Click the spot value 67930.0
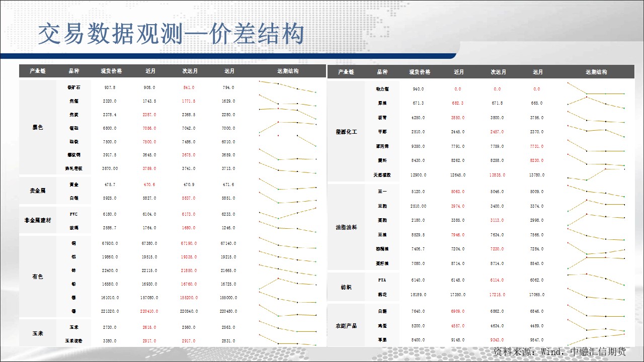Viewport: 644px width, 362px height. pos(110,243)
